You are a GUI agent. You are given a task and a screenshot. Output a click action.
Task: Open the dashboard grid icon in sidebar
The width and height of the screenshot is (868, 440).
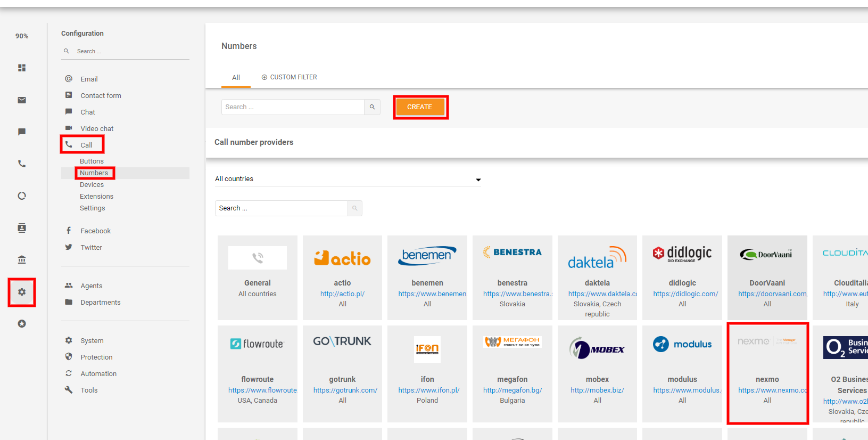pos(22,68)
